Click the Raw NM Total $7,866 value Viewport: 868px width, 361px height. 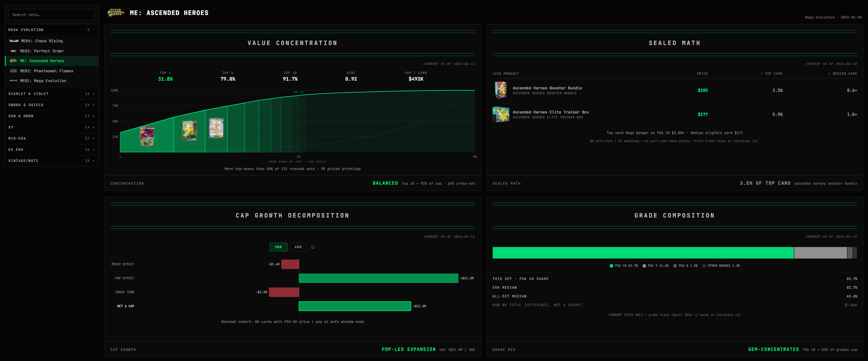pyautogui.click(x=851, y=305)
